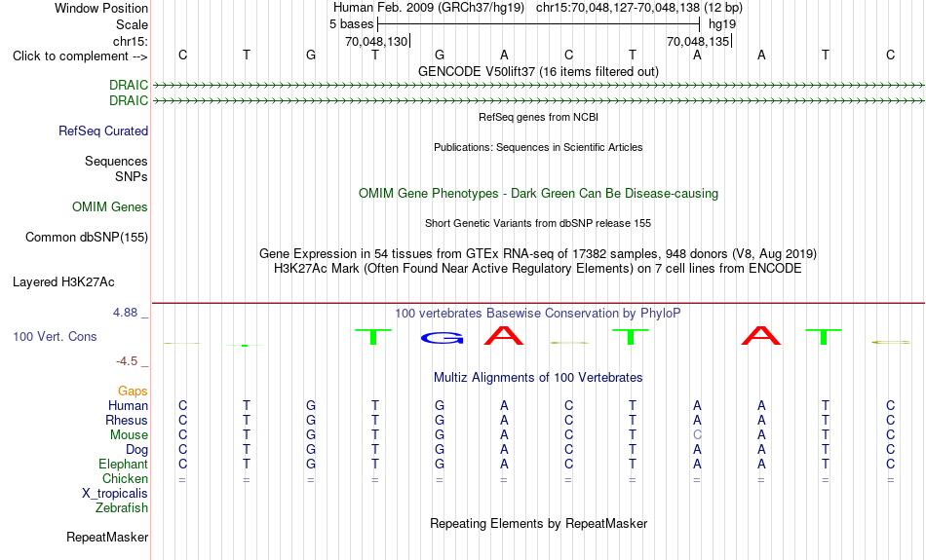Open the RefSeq Curated track label

click(x=103, y=131)
